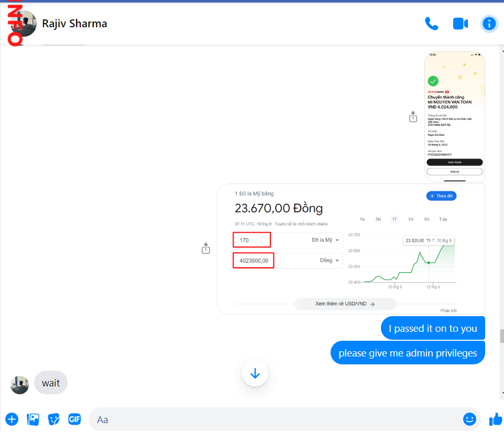Click Rajiv's avatar beside 'wait' message
Viewport: 504px width, 432px height.
coord(19,384)
